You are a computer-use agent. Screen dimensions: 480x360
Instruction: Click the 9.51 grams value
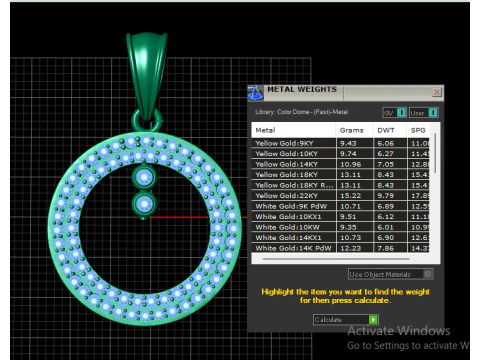pos(348,217)
